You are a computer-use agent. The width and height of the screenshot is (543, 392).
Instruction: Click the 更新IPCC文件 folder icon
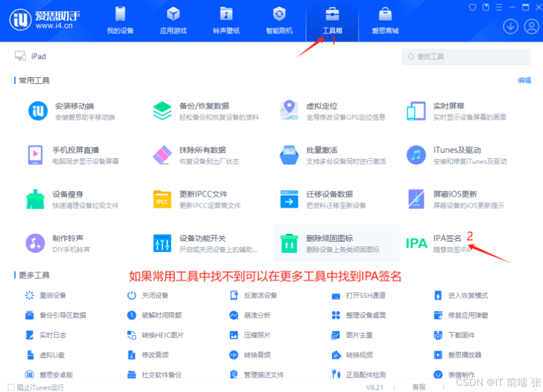pyautogui.click(x=162, y=199)
